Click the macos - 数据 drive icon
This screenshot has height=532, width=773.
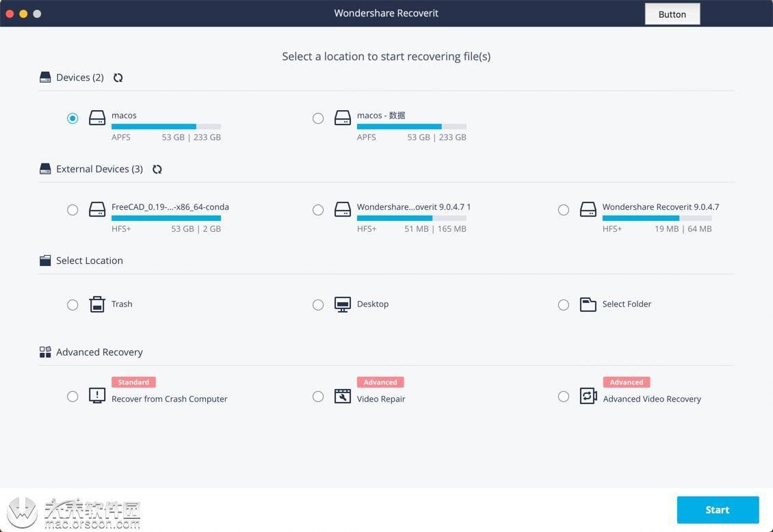point(343,118)
